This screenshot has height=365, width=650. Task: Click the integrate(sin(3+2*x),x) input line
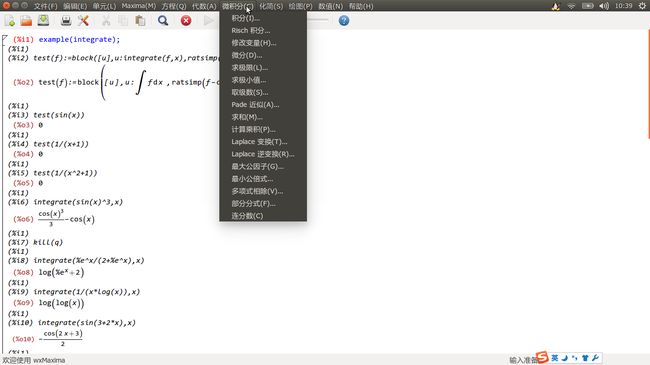[x=87, y=323]
